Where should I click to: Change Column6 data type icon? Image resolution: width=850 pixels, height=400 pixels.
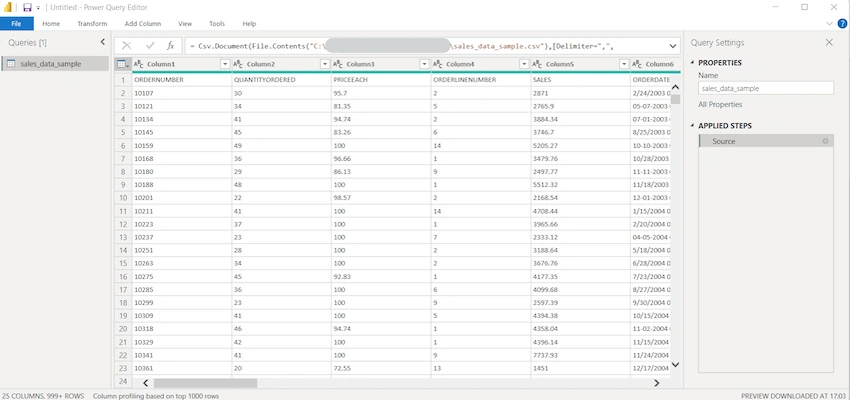(x=638, y=64)
